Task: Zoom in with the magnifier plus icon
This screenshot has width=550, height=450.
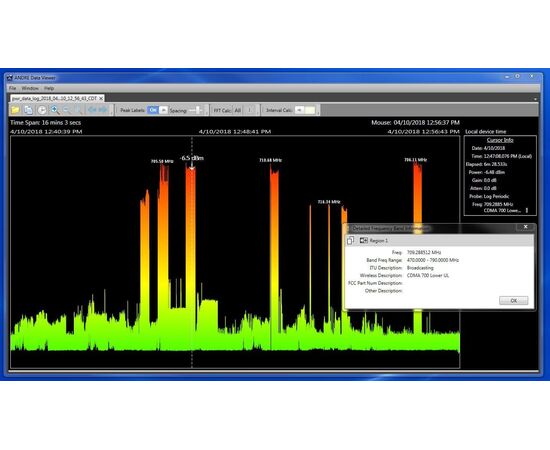Action: point(55,110)
